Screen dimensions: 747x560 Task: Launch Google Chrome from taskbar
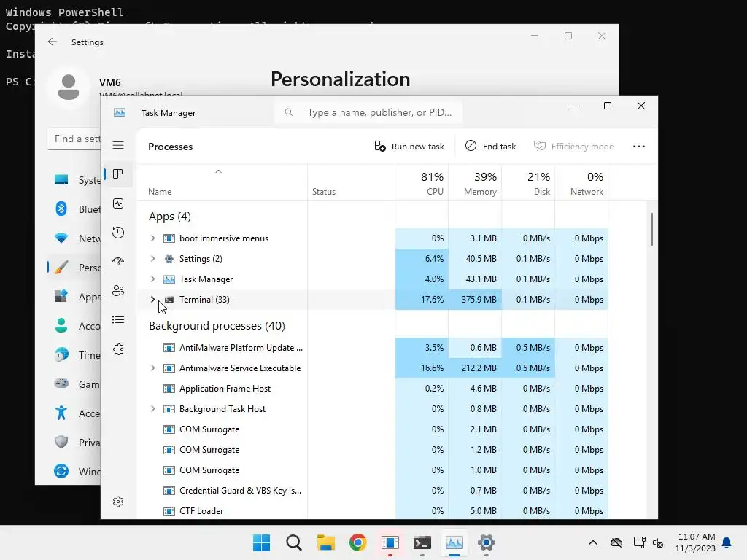pos(357,542)
